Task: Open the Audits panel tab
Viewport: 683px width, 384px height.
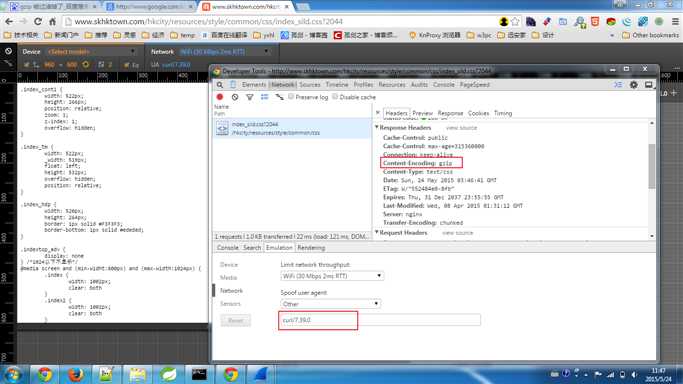Action: [419, 85]
